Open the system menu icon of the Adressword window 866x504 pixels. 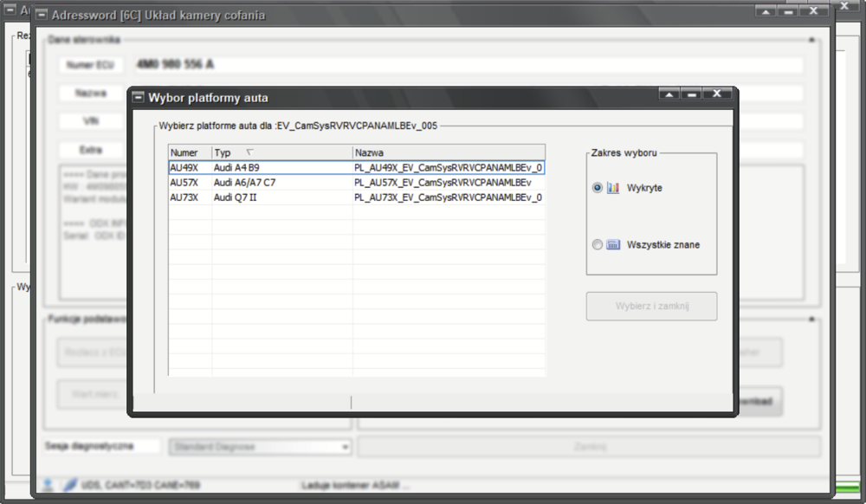click(x=41, y=15)
